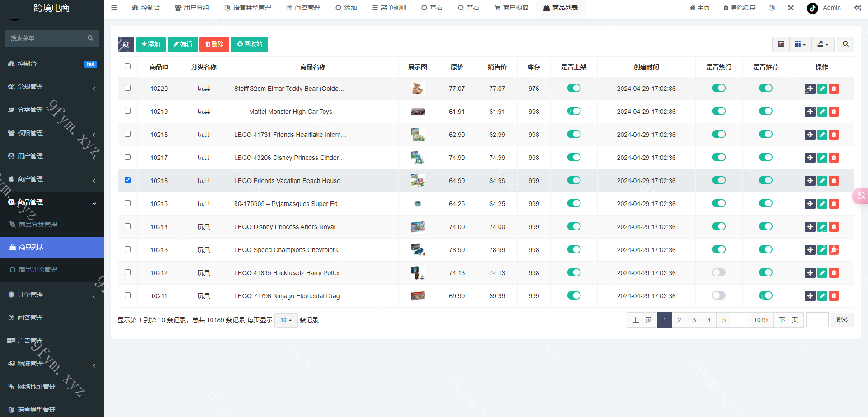
Task: Open thumbnail of Steiff Teddy Bear product
Action: click(x=417, y=89)
